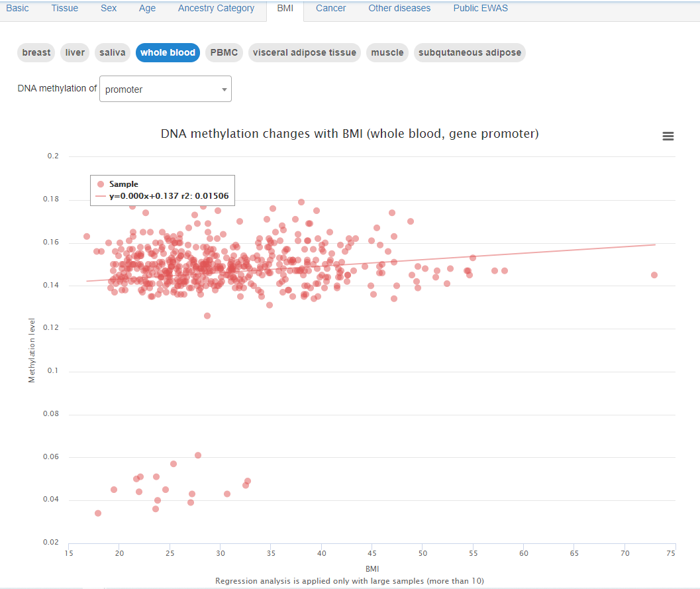The image size is (700, 589).
Task: Deselect the whole blood tissue filter
Action: (x=168, y=52)
